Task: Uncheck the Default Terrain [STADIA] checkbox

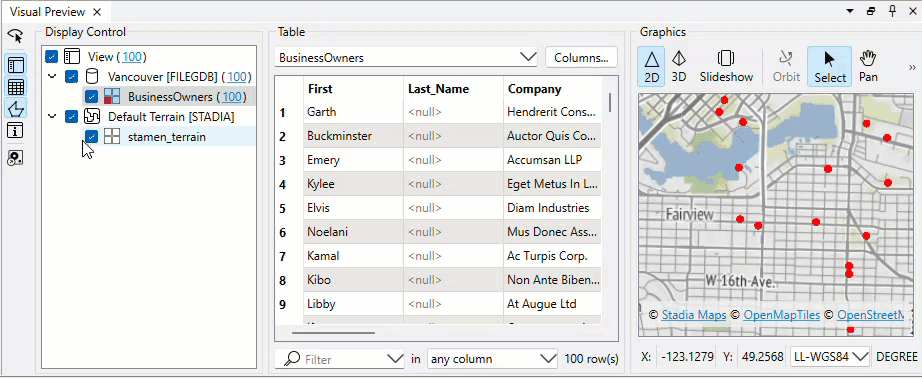Action: (x=72, y=116)
